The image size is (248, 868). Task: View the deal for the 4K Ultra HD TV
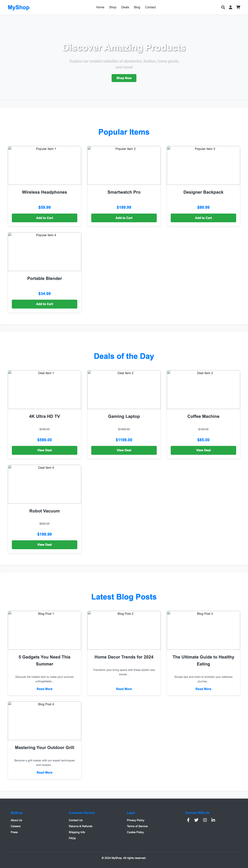[x=44, y=450]
